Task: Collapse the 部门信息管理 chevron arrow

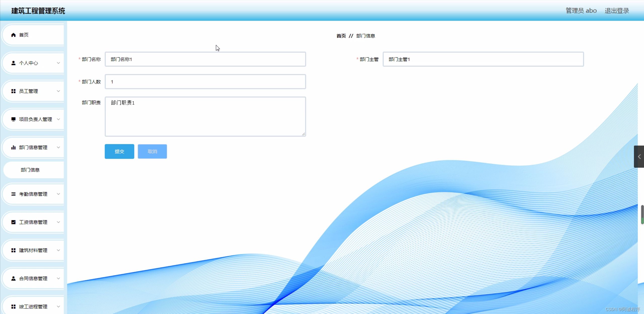Action: pyautogui.click(x=58, y=148)
